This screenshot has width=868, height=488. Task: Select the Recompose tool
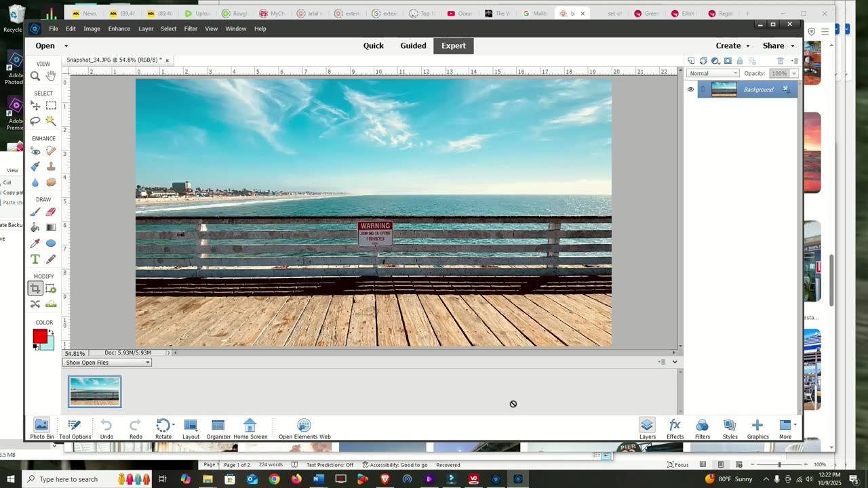pos(51,289)
